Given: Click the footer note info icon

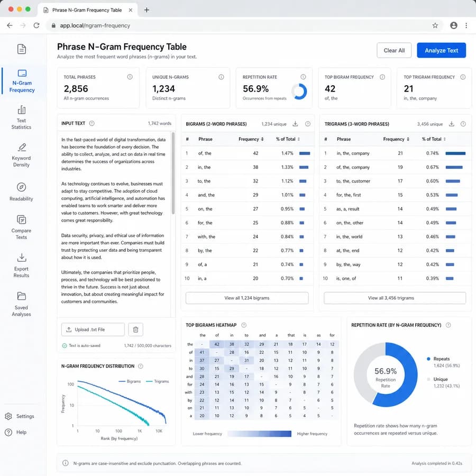Looking at the screenshot, I should (65, 463).
